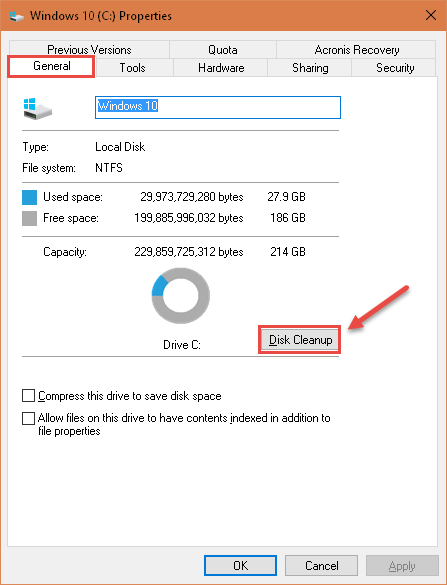The width and height of the screenshot is (447, 585).
Task: Select the General tab
Action: [51, 66]
